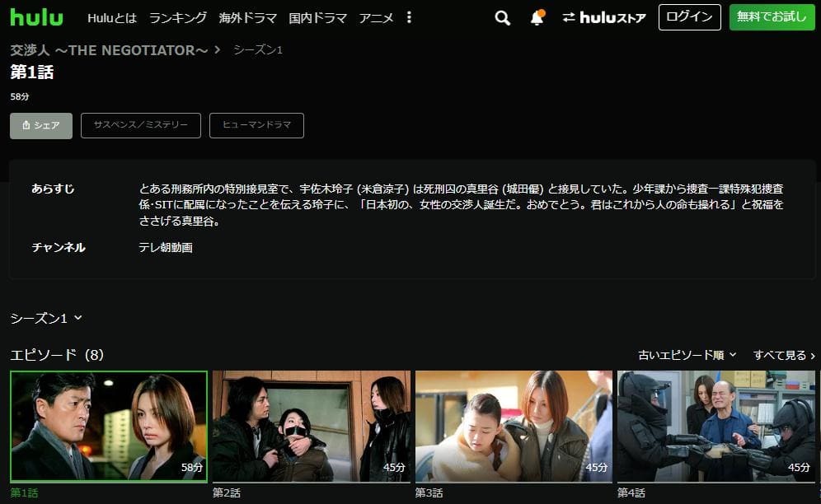This screenshot has height=504, width=821.
Task: Open the アニメ menu item
Action: (376, 18)
